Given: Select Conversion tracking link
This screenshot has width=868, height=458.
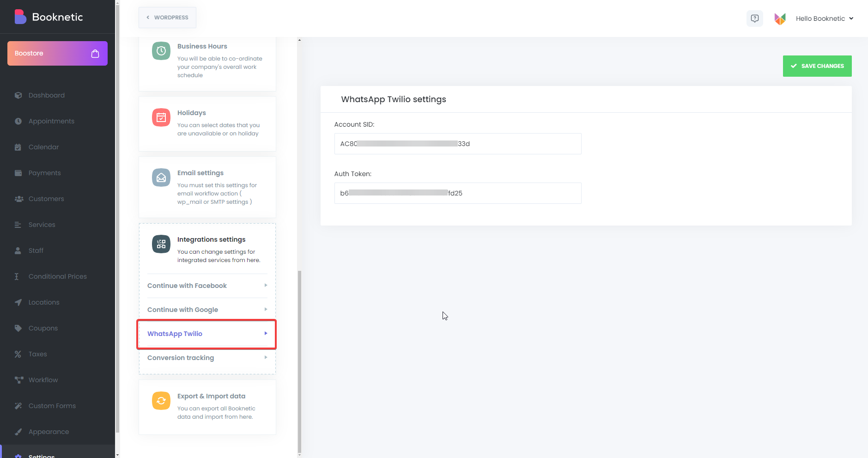Looking at the screenshot, I should 181,358.
